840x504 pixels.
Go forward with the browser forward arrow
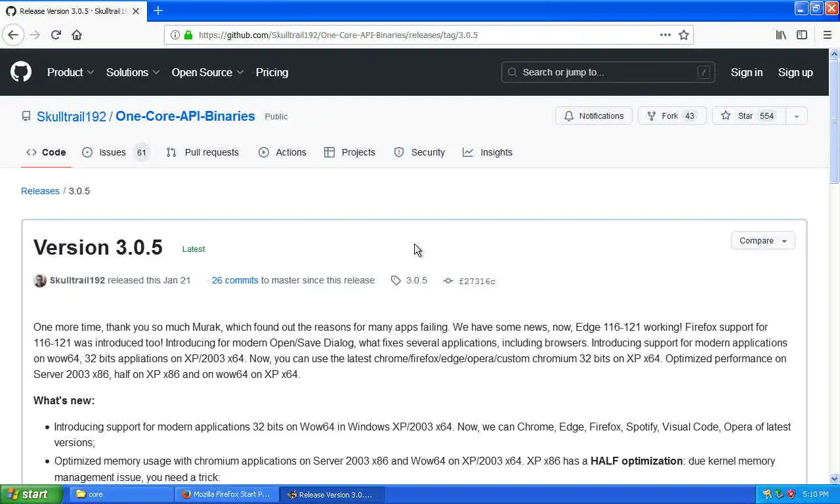35,35
